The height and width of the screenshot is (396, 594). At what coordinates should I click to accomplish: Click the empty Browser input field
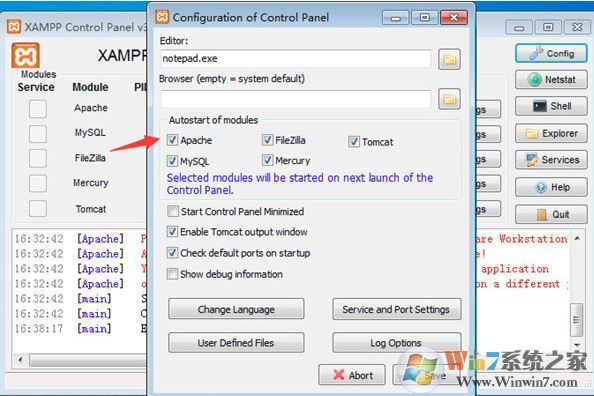(x=295, y=99)
